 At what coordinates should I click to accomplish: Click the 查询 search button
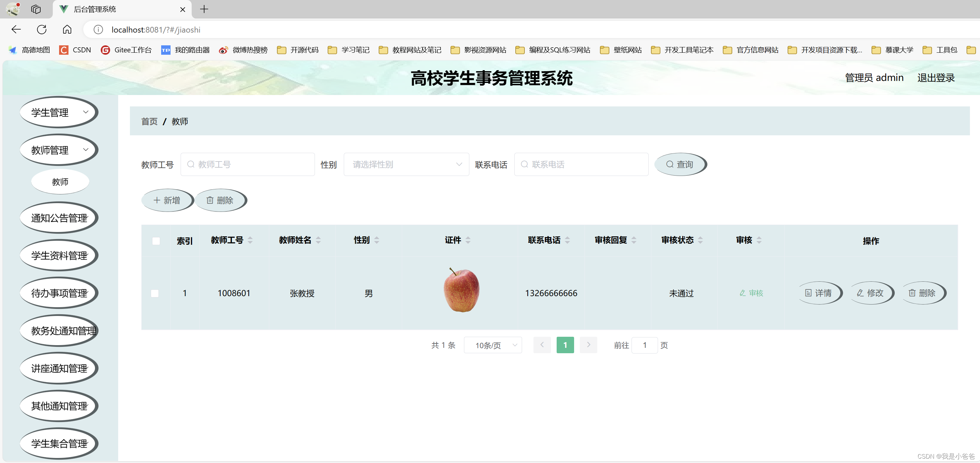[x=680, y=165]
